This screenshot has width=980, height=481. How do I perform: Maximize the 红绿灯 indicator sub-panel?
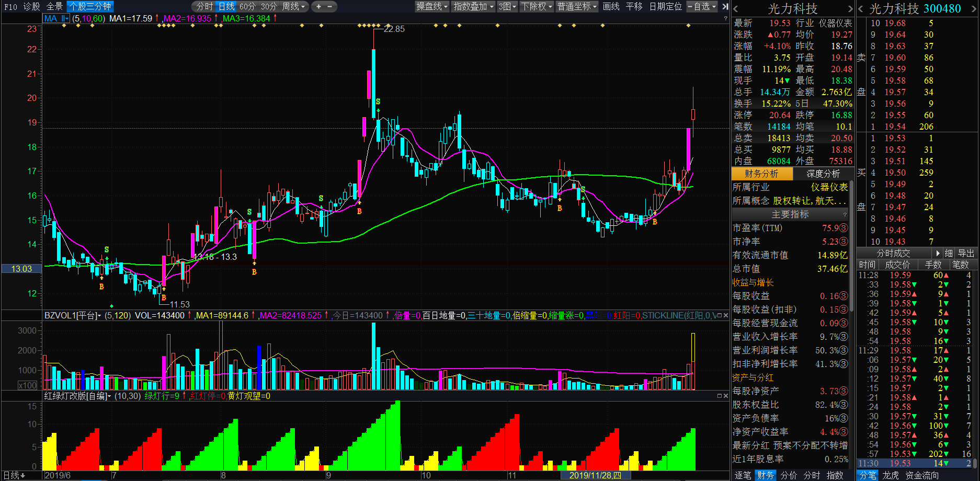pyautogui.click(x=720, y=396)
